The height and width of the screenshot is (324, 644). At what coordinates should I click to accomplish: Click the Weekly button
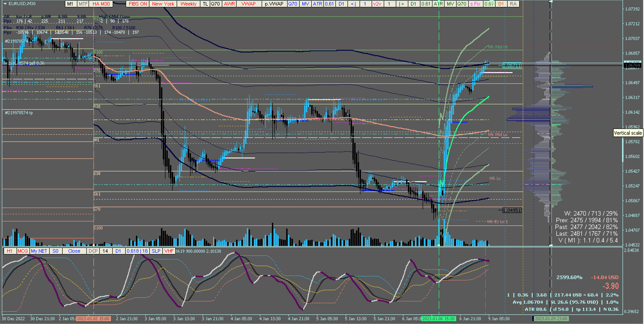click(188, 4)
